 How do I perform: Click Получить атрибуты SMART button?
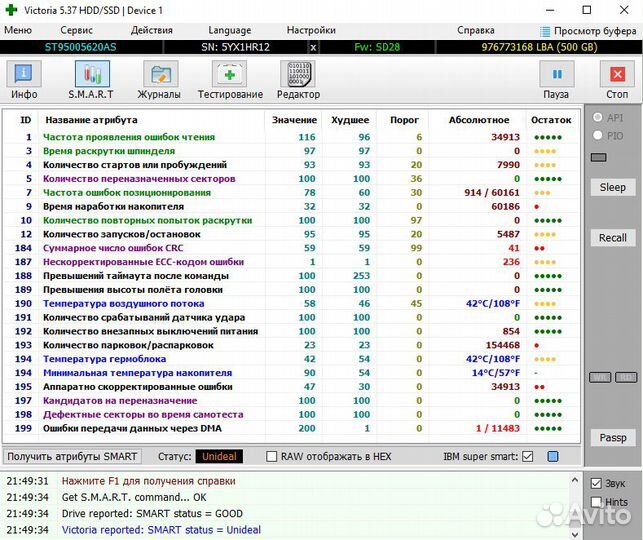coord(70,457)
